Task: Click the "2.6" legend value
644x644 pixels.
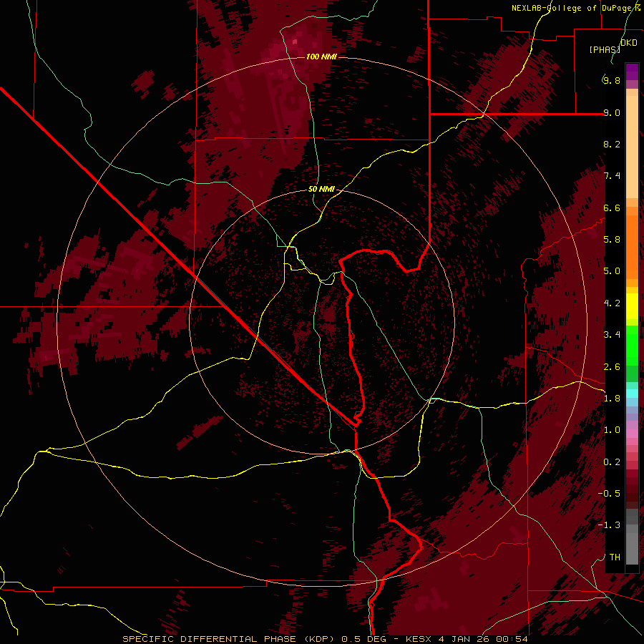Action: pyautogui.click(x=612, y=367)
